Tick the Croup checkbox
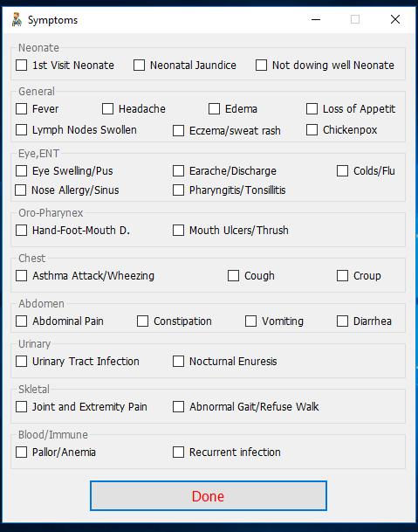 pos(342,276)
